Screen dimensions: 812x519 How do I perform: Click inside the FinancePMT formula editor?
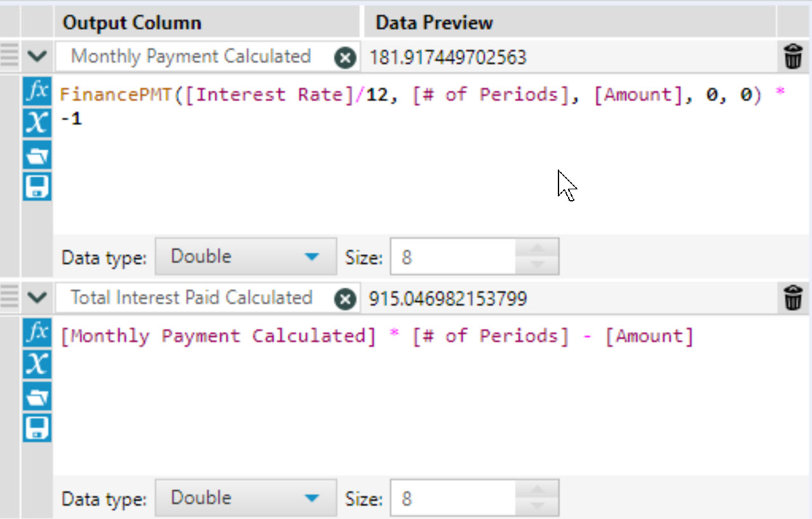[318, 159]
